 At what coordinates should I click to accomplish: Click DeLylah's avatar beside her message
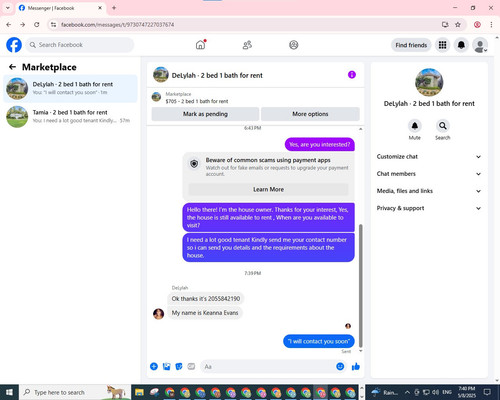click(158, 314)
